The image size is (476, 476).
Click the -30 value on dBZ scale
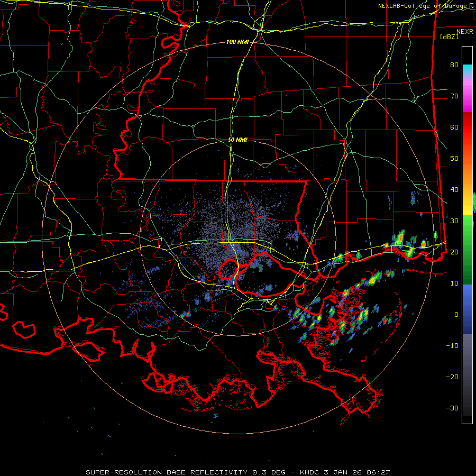click(x=452, y=408)
